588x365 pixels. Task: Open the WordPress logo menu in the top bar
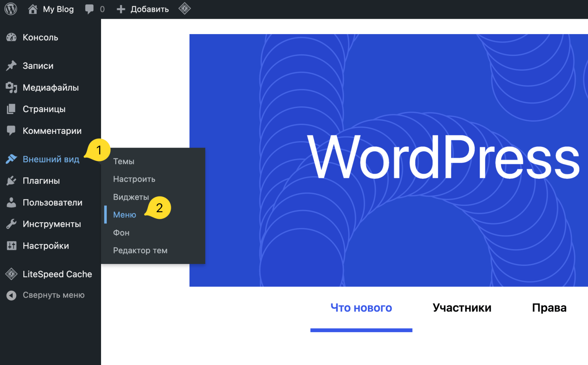tap(10, 8)
